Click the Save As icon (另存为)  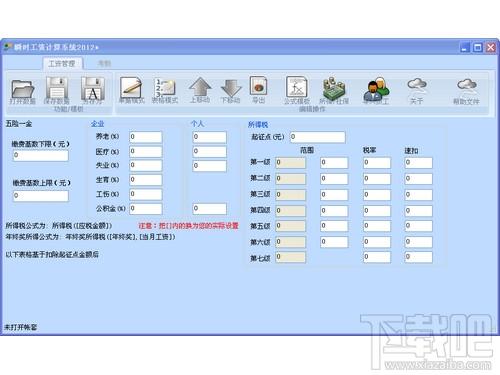tap(93, 89)
